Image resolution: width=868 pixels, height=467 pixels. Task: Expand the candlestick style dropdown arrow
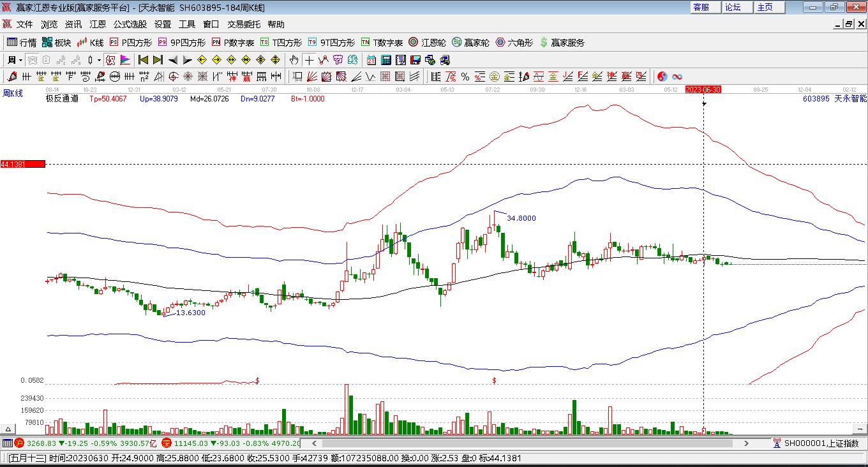99,60
